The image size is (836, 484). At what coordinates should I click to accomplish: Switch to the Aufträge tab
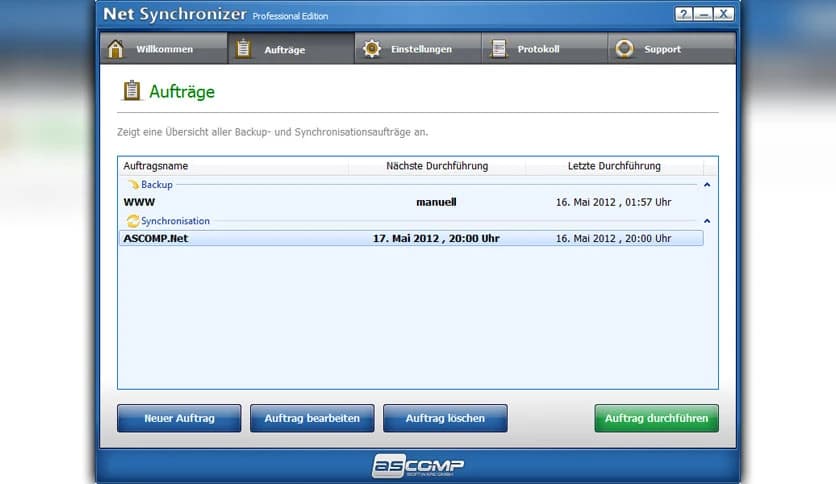pos(291,49)
